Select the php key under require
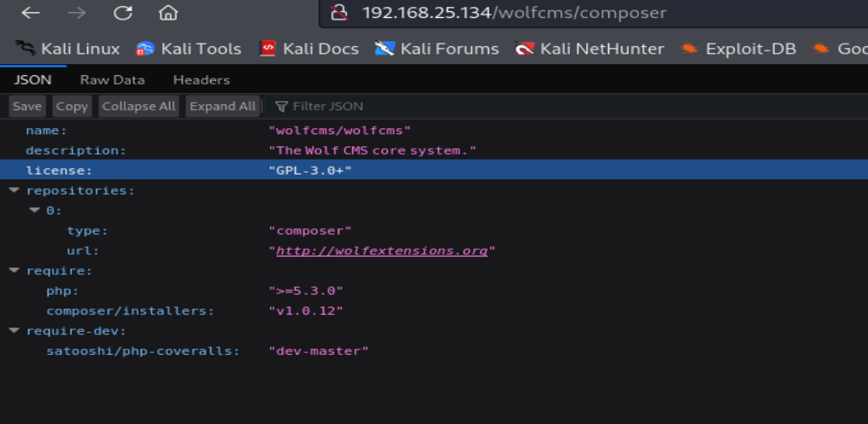The height and width of the screenshot is (424, 868). pyautogui.click(x=63, y=291)
